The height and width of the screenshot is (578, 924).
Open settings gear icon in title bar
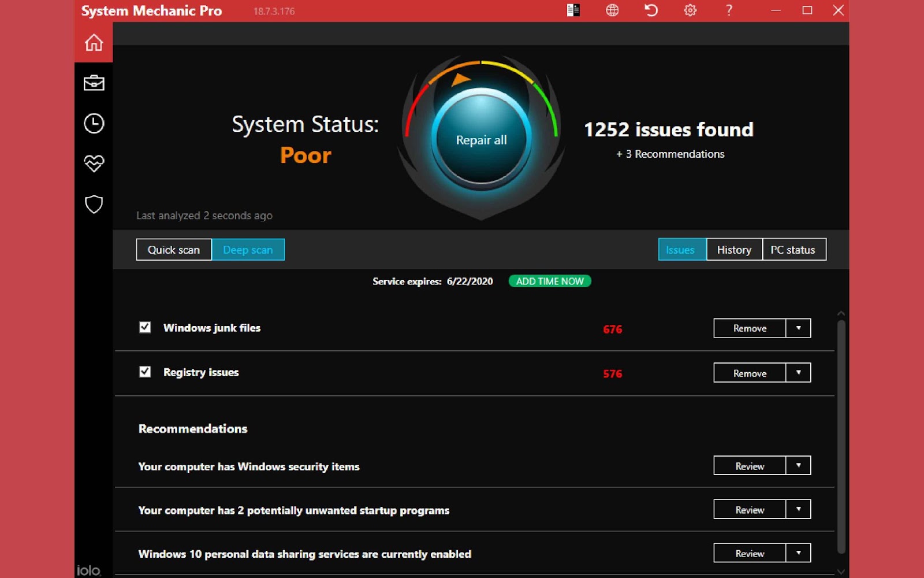690,10
